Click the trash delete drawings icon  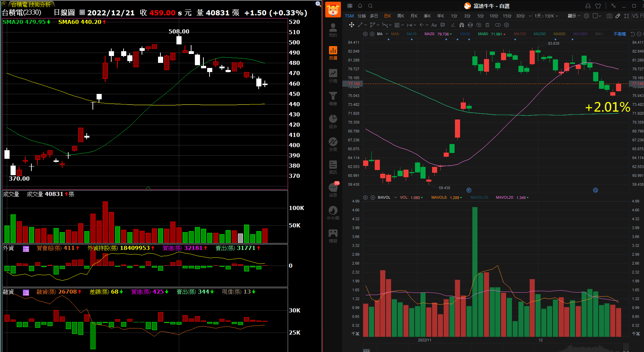point(487,25)
